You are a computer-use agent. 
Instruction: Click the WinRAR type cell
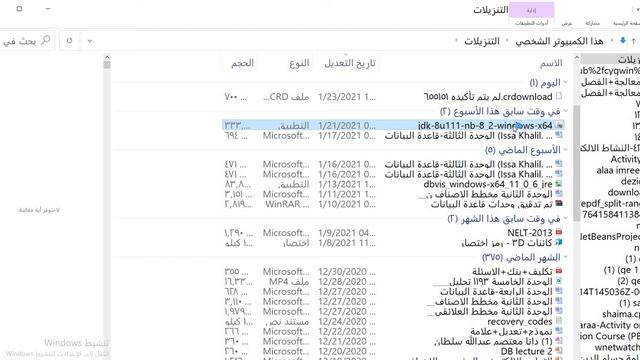pos(287,204)
